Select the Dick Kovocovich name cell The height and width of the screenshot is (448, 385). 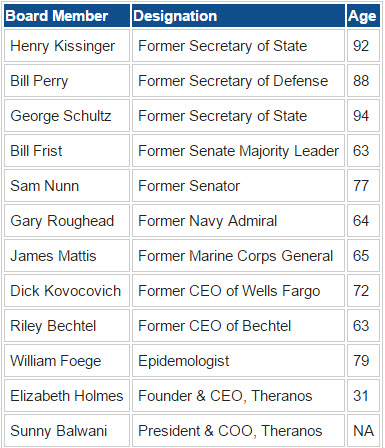(67, 291)
